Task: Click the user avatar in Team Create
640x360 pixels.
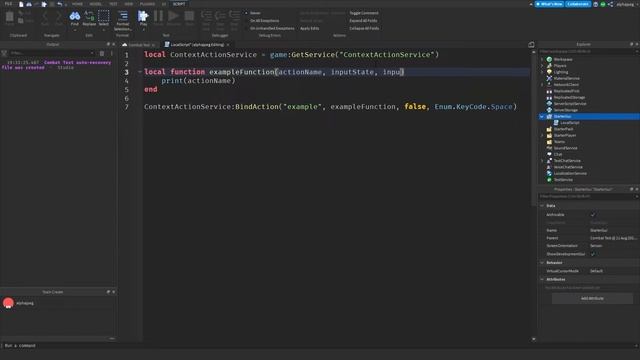Action: pos(9,303)
